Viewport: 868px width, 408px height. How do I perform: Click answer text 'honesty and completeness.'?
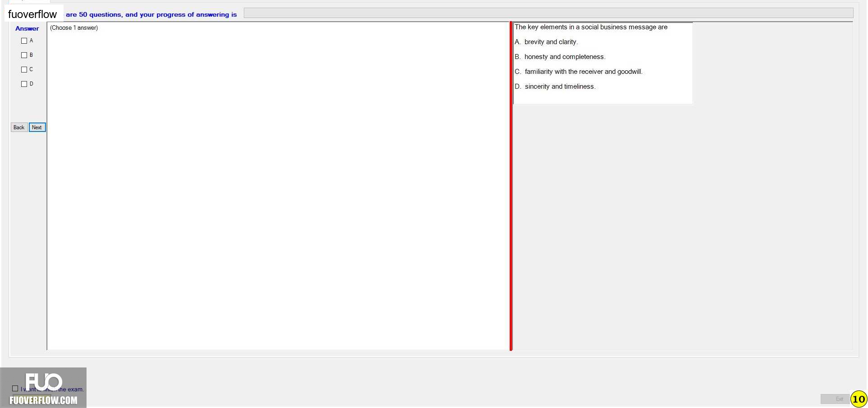565,57
